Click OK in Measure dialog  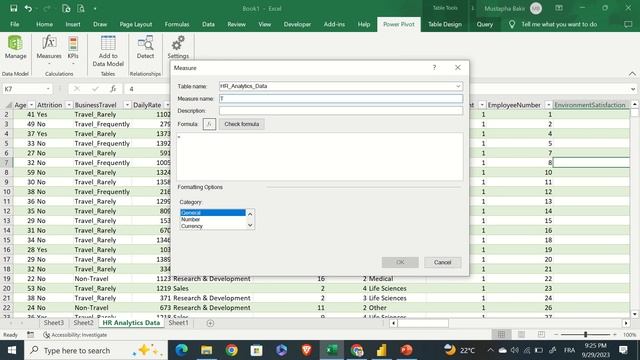400,262
